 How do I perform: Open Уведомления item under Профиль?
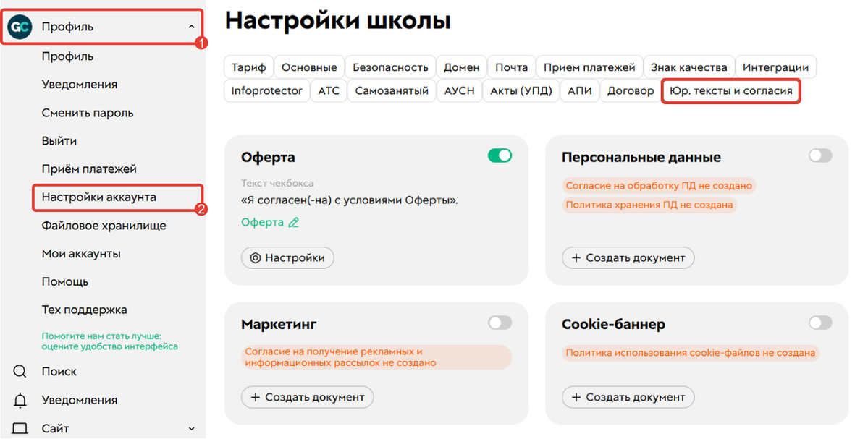click(x=79, y=85)
